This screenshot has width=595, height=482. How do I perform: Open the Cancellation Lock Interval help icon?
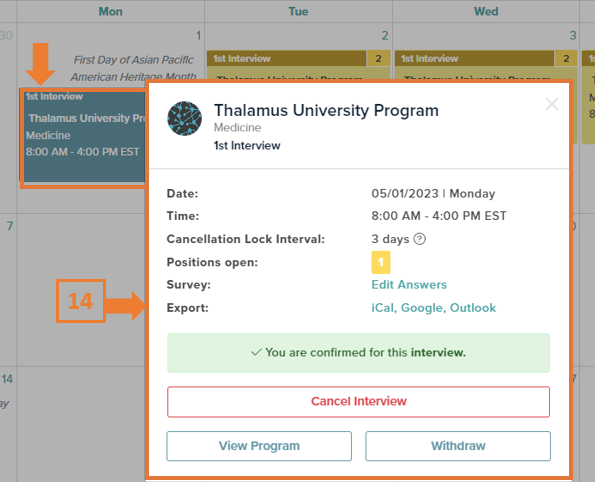pos(419,239)
